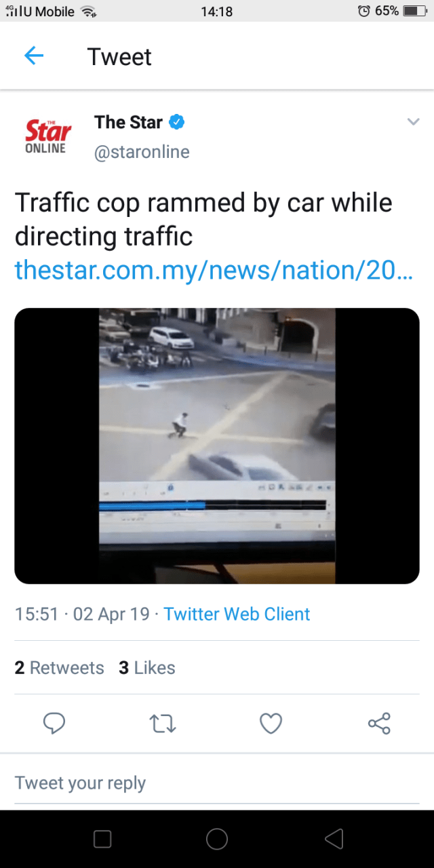Tap the retweet icon
Image resolution: width=434 pixels, height=868 pixels.
163,724
